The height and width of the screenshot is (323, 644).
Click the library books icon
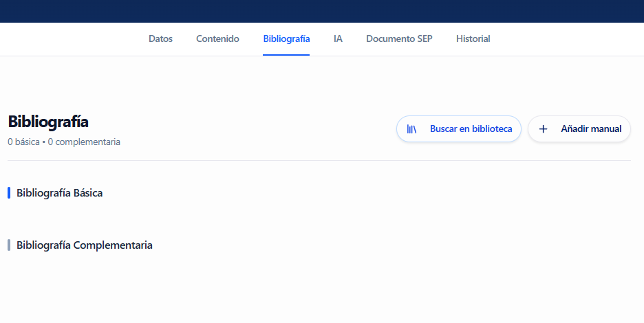point(411,129)
